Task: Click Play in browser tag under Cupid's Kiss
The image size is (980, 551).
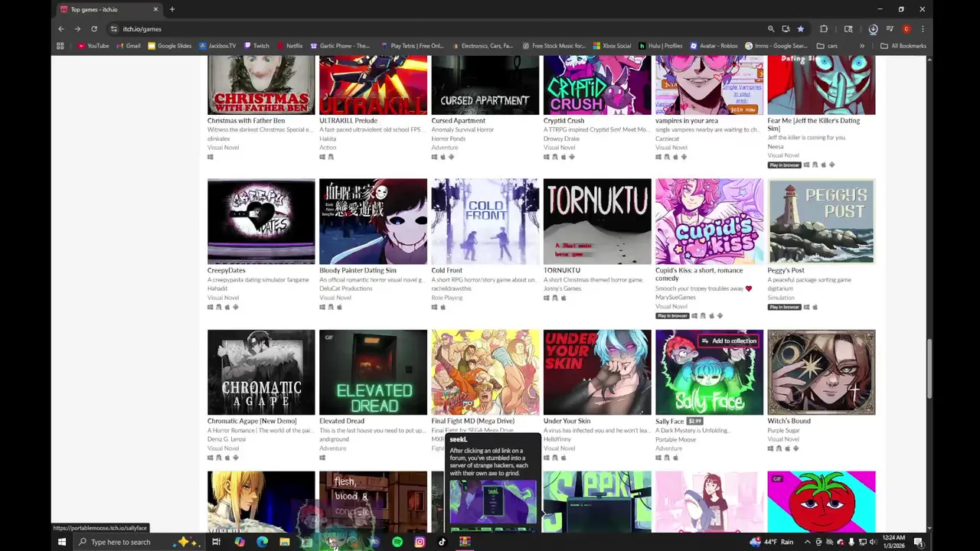Action: pyautogui.click(x=672, y=316)
